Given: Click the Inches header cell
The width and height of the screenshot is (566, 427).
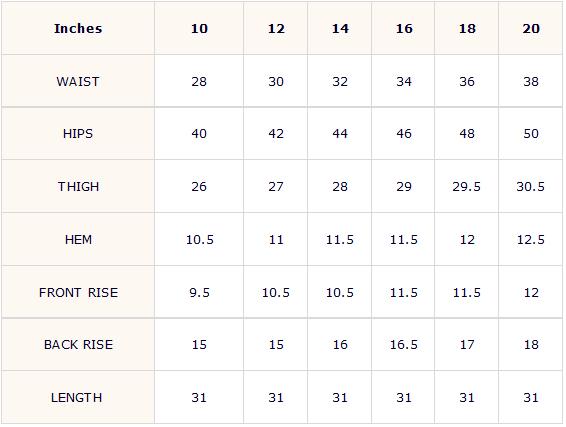Looking at the screenshot, I should 78,29.
